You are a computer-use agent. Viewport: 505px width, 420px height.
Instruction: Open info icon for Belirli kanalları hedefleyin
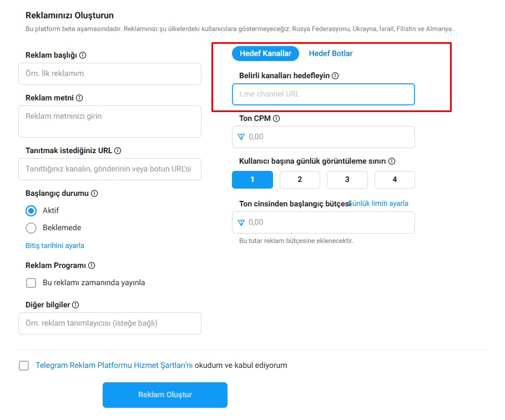[x=335, y=75]
